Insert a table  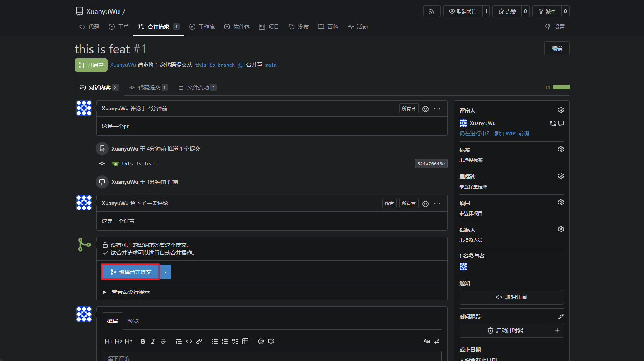(245, 341)
